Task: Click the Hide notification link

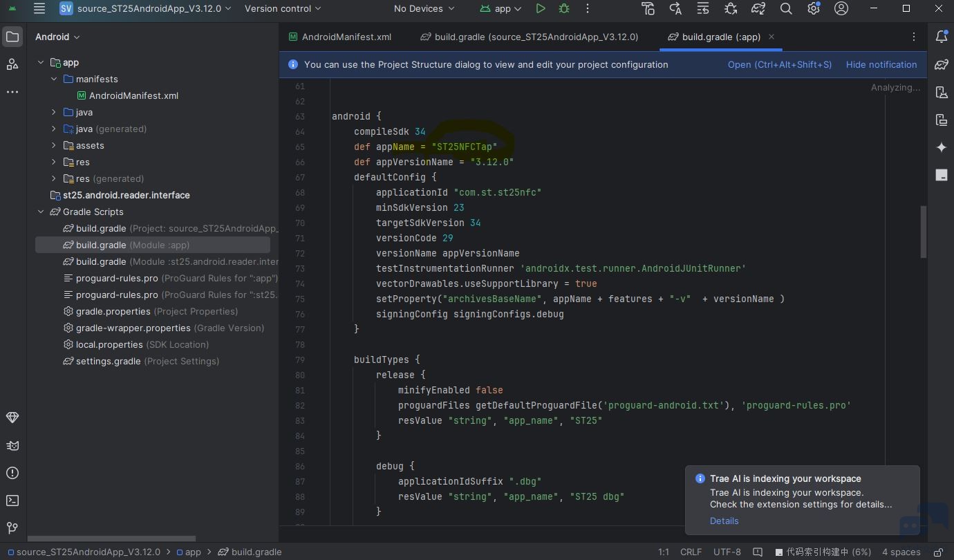Action: 881,64
